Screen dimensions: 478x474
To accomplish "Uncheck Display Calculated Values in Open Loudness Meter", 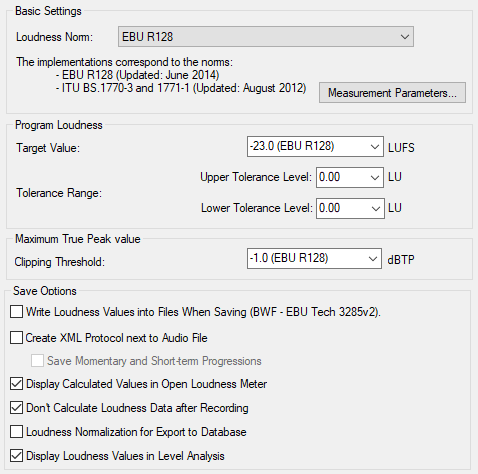I will [16, 384].
